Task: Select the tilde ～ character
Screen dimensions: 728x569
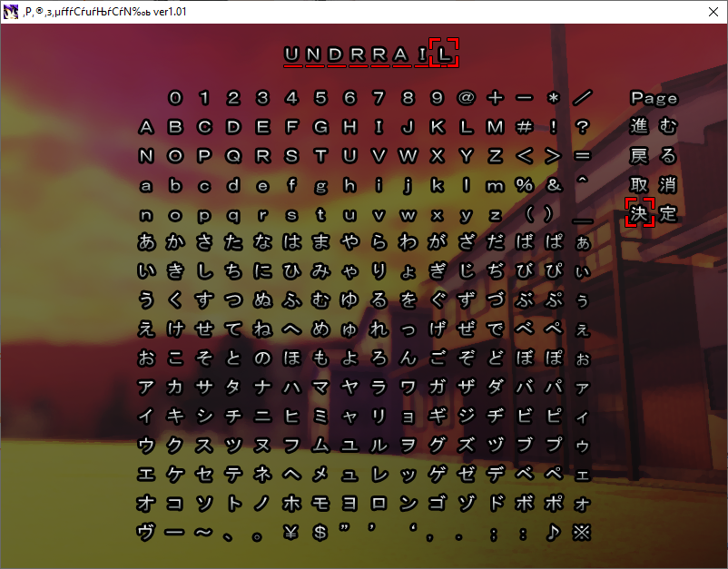Action: tap(204, 533)
